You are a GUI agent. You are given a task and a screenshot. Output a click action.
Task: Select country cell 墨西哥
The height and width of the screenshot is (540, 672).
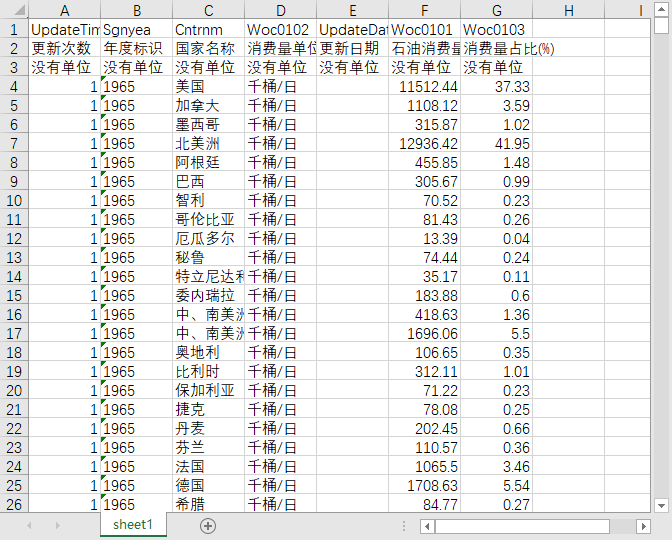[x=208, y=124]
